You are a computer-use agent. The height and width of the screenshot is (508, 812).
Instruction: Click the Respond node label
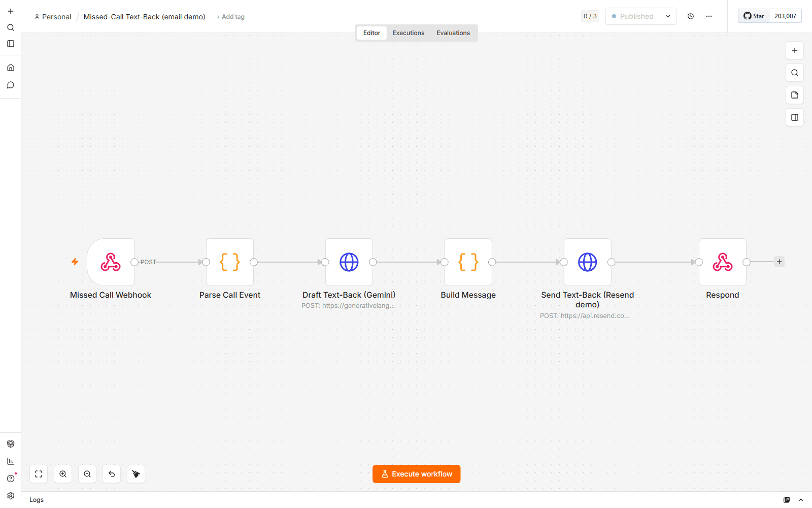point(723,295)
